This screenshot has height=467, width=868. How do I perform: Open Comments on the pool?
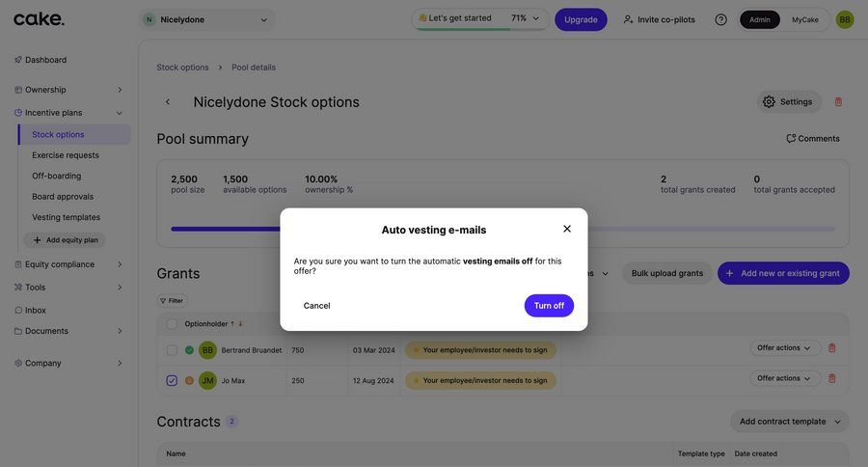[813, 138]
